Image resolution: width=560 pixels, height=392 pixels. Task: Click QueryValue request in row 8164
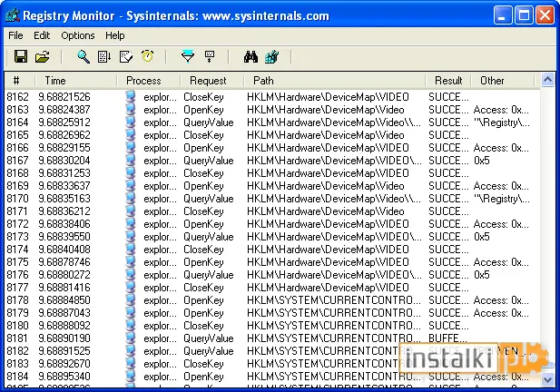(209, 122)
